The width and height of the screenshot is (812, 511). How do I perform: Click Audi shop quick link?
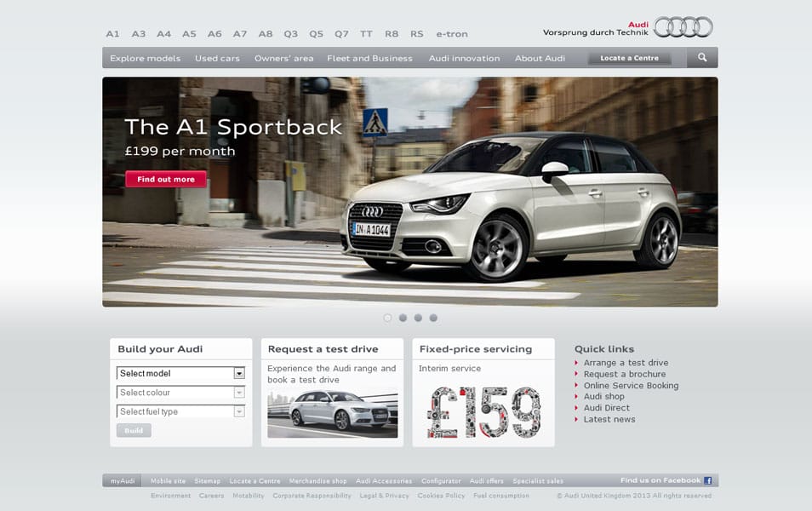(603, 397)
